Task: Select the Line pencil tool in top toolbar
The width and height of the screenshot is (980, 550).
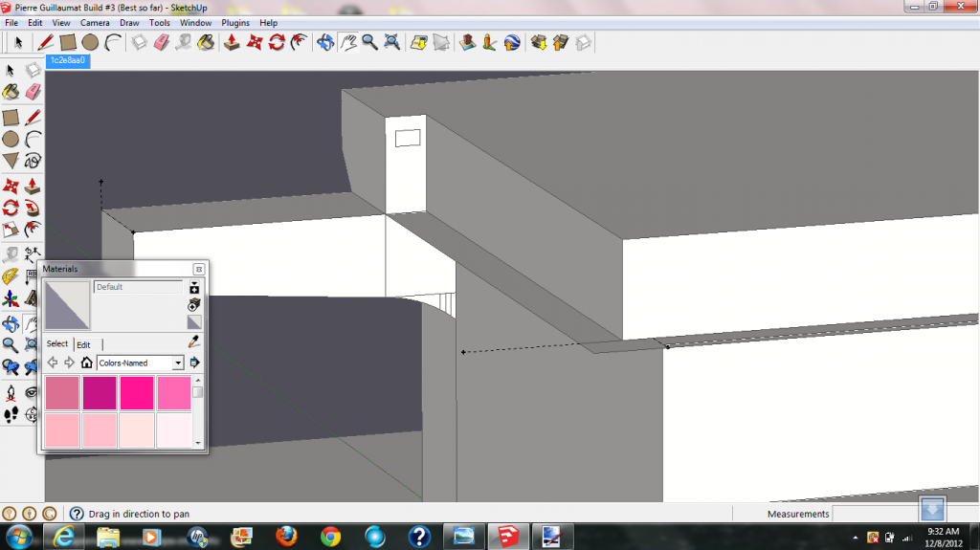Action: [45, 42]
